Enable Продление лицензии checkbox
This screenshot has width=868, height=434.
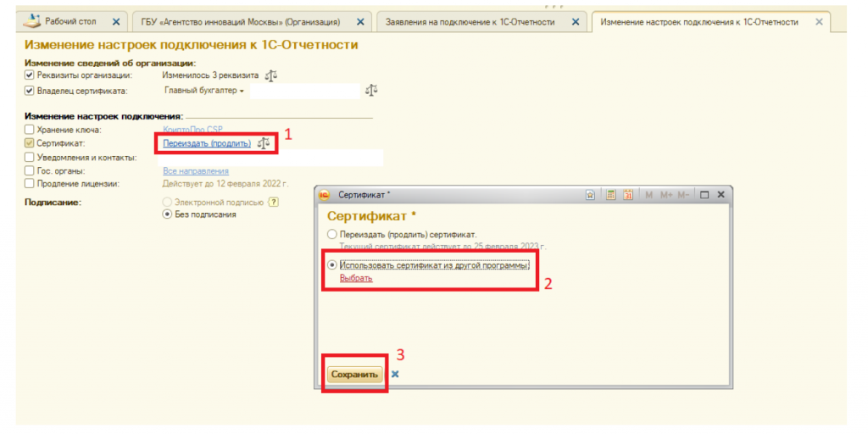pos(30,182)
